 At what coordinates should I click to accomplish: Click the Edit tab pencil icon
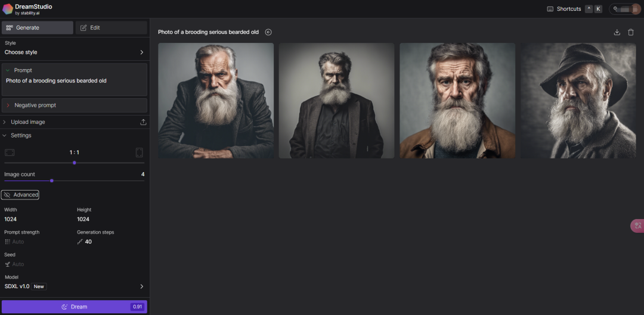83,28
